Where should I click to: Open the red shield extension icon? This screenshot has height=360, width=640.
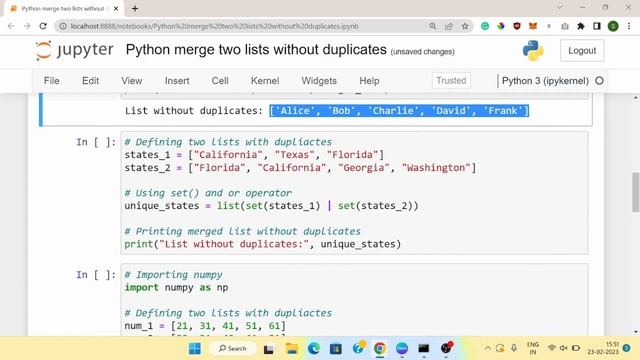tap(517, 26)
